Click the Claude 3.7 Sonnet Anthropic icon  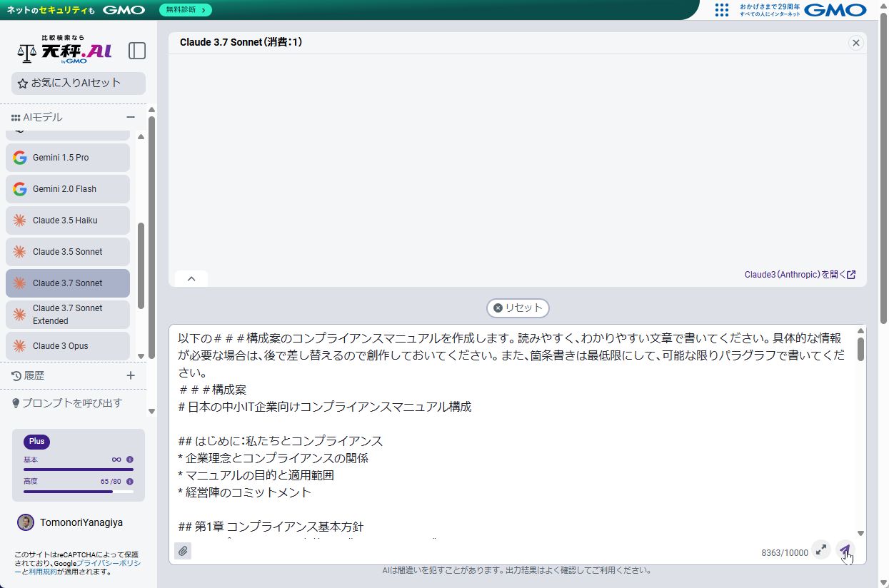(19, 283)
